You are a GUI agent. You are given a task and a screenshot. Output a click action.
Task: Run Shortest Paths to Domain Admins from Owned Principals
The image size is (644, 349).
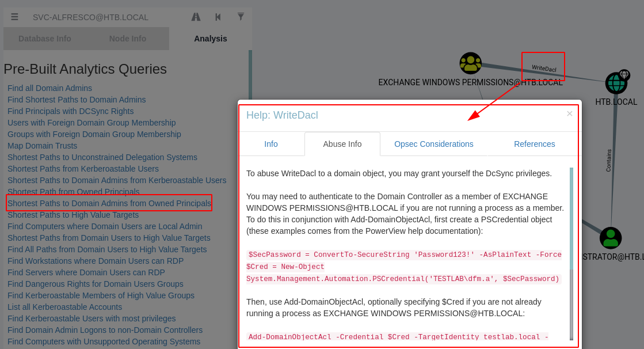point(109,203)
